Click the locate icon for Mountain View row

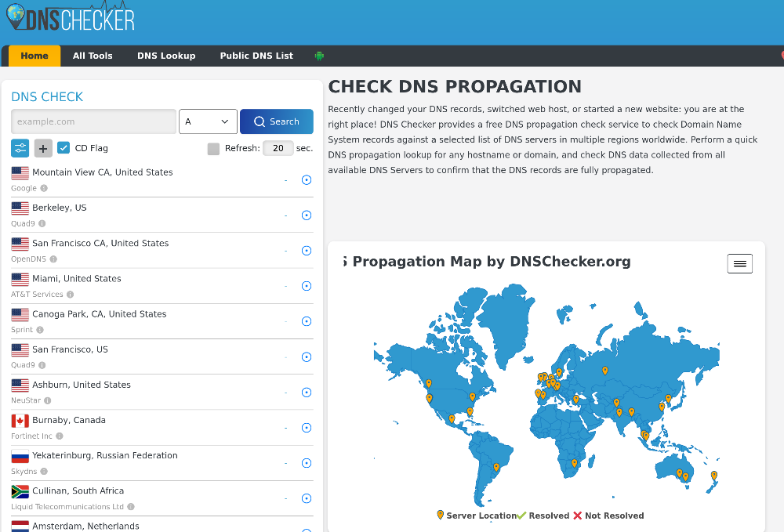(x=307, y=180)
